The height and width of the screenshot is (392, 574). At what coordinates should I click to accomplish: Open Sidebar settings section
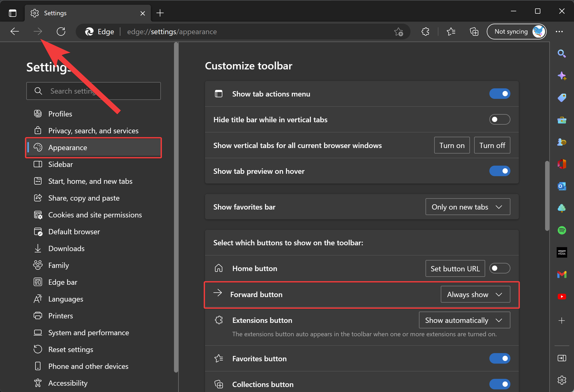coord(93,164)
